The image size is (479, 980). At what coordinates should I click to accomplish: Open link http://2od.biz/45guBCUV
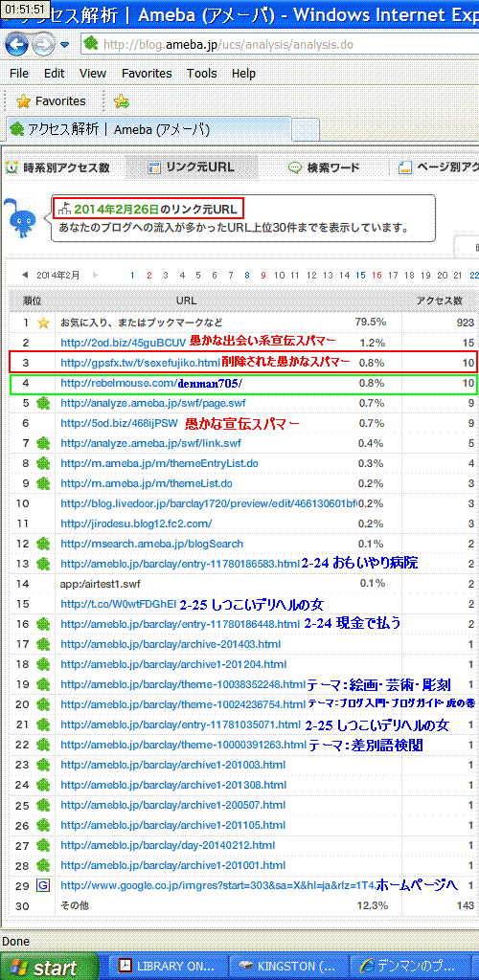(x=124, y=343)
